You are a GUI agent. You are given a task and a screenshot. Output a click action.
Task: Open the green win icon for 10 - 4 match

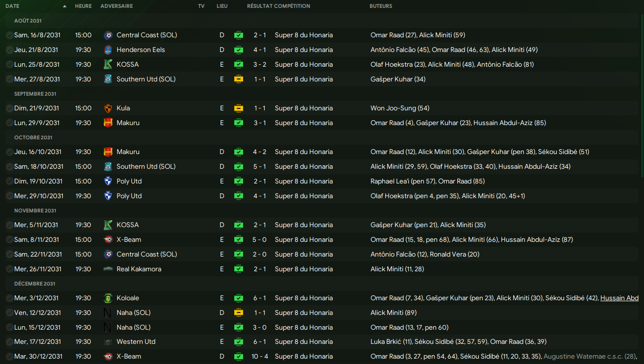point(238,357)
